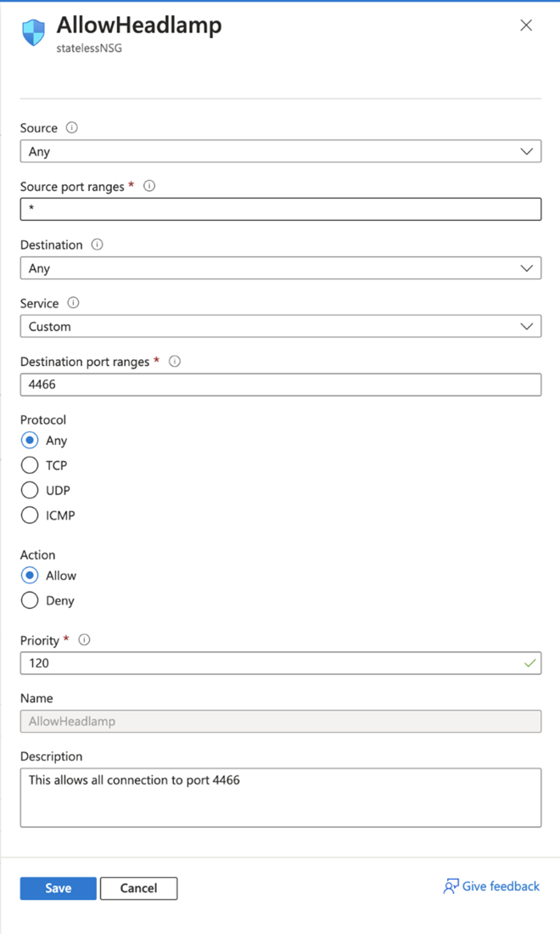Screen dimensions: 560x934
Task: Click the Destination info icon
Action: [96, 245]
